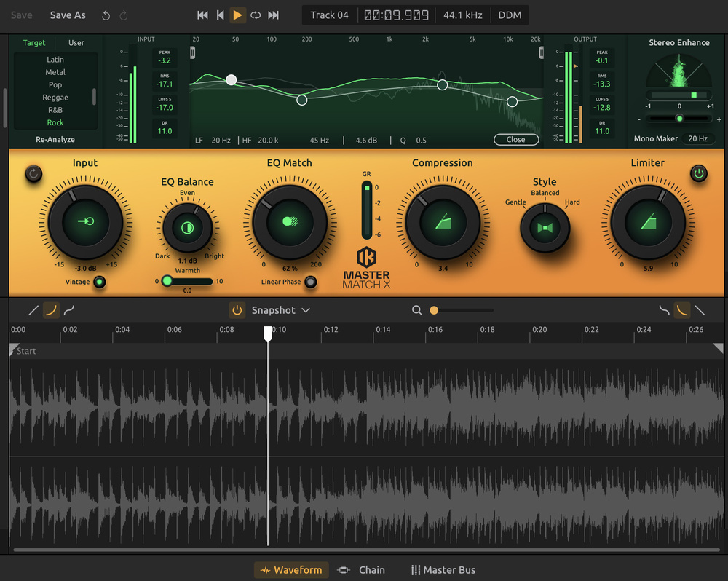This screenshot has height=581, width=728.
Task: Click the genre list scrollbar
Action: tap(94, 97)
